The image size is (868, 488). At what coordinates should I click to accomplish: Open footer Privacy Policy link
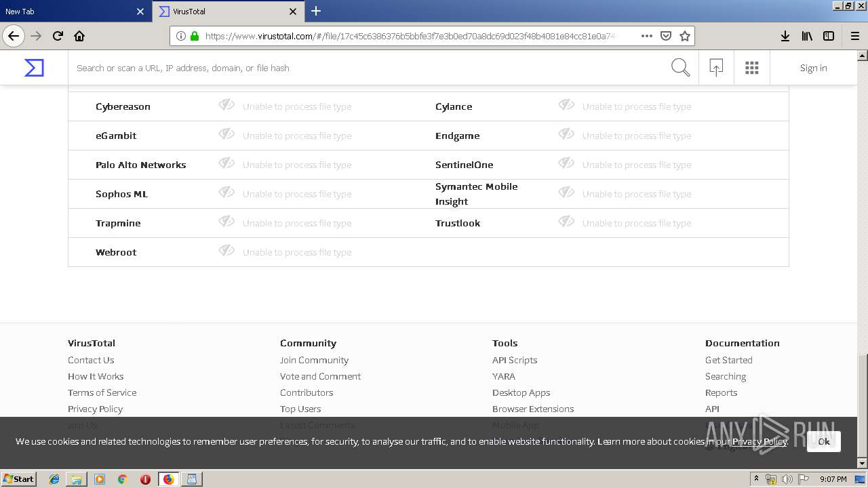[x=95, y=409]
